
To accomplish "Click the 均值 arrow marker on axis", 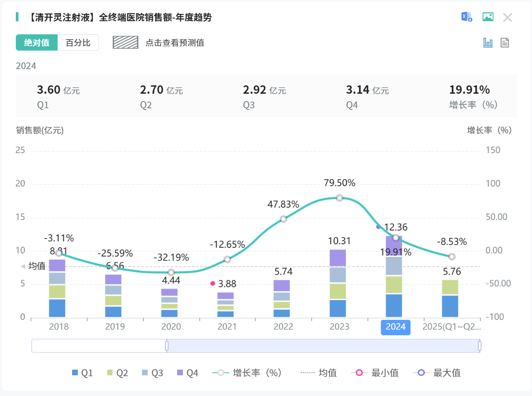I will (23, 266).
